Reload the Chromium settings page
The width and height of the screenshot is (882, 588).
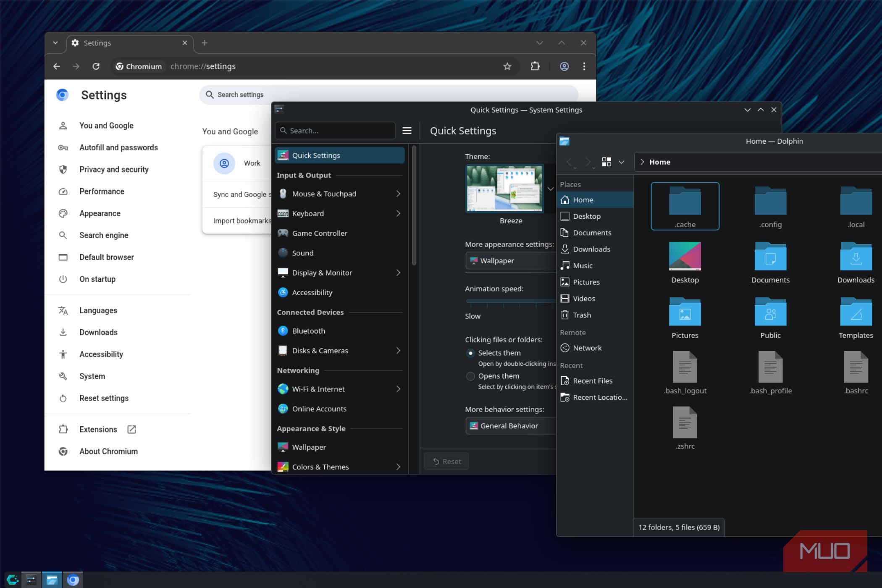pyautogui.click(x=96, y=66)
